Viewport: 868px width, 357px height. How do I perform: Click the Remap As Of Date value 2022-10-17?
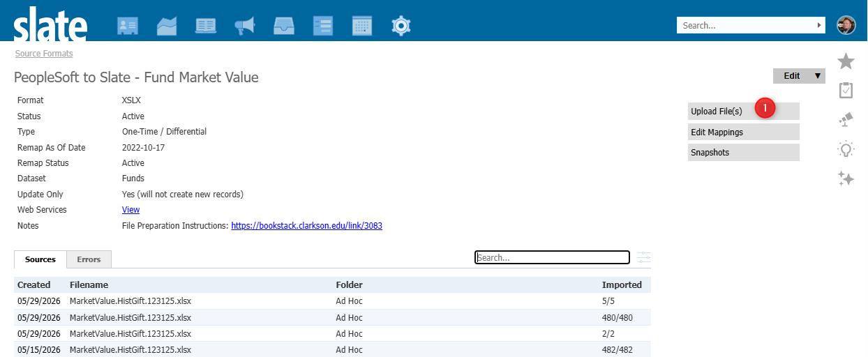click(x=144, y=147)
